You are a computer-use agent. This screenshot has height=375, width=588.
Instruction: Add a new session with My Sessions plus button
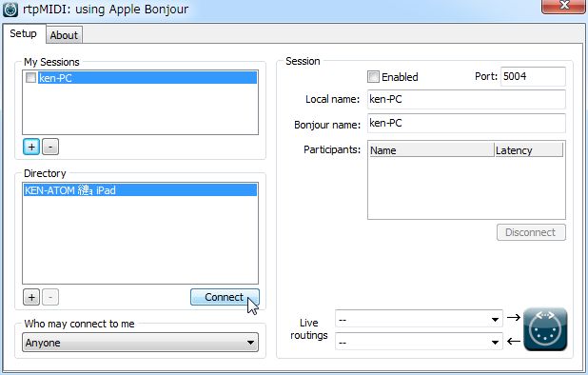click(x=31, y=147)
